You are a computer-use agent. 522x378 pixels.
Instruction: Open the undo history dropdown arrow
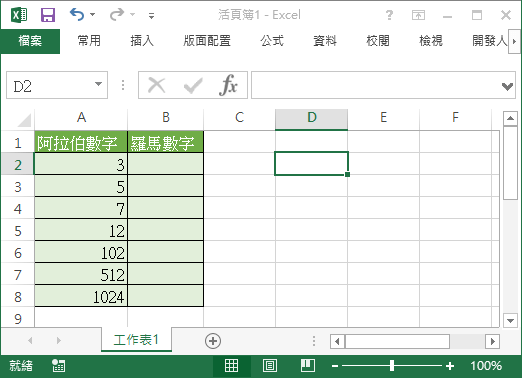(x=93, y=15)
